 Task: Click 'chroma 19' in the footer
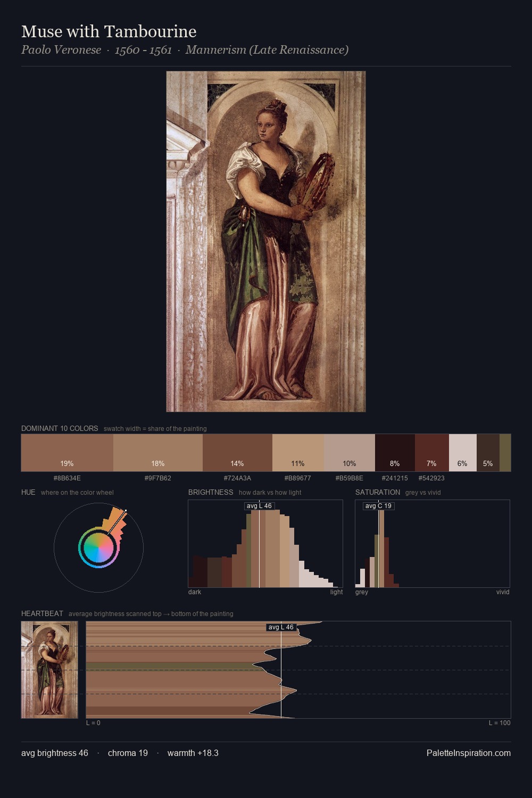pos(128,753)
